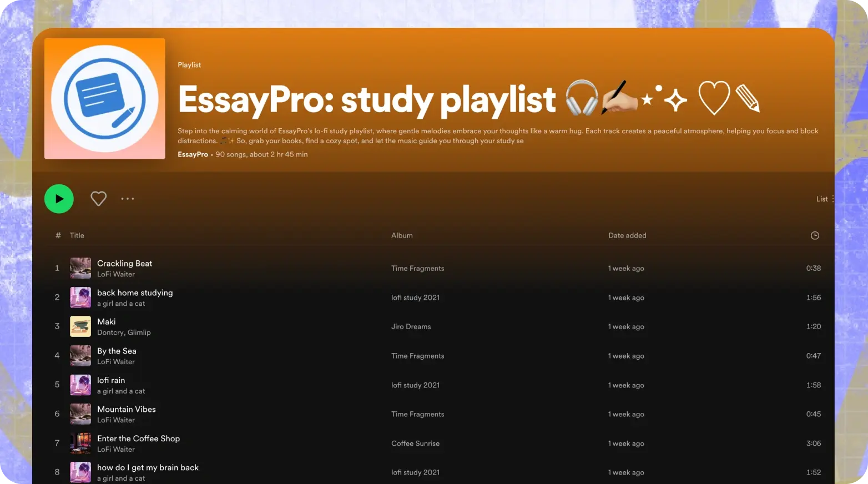The image size is (868, 484).
Task: Click the heart icon below playlist title
Action: click(x=98, y=199)
